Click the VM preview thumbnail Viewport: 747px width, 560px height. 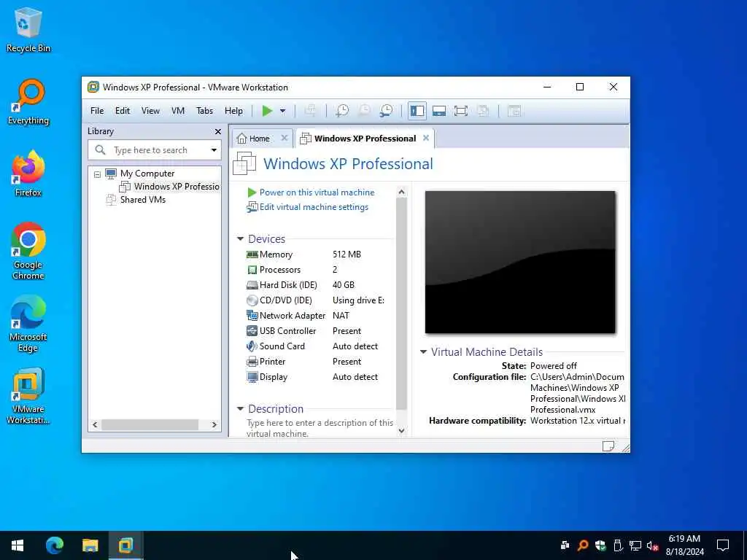point(519,262)
